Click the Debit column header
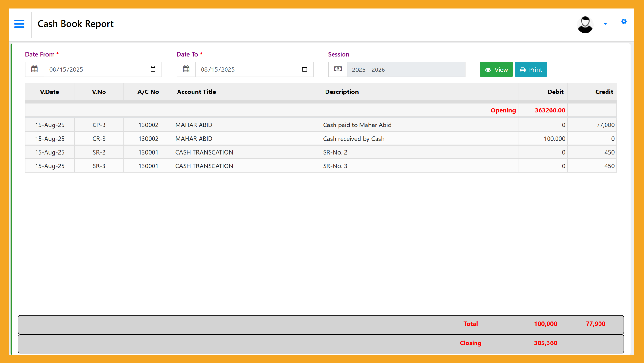Viewport: 644px width, 363px height. coord(555,92)
